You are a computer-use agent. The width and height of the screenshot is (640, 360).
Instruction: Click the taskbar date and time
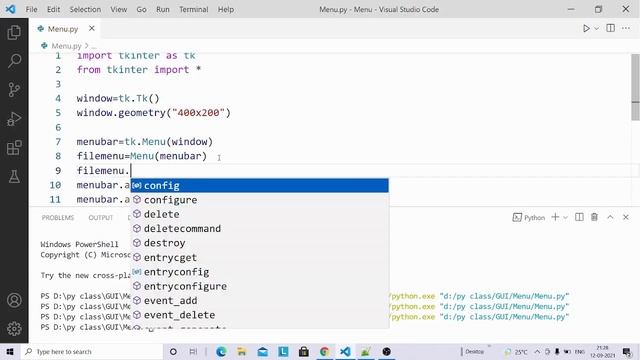pyautogui.click(x=602, y=351)
